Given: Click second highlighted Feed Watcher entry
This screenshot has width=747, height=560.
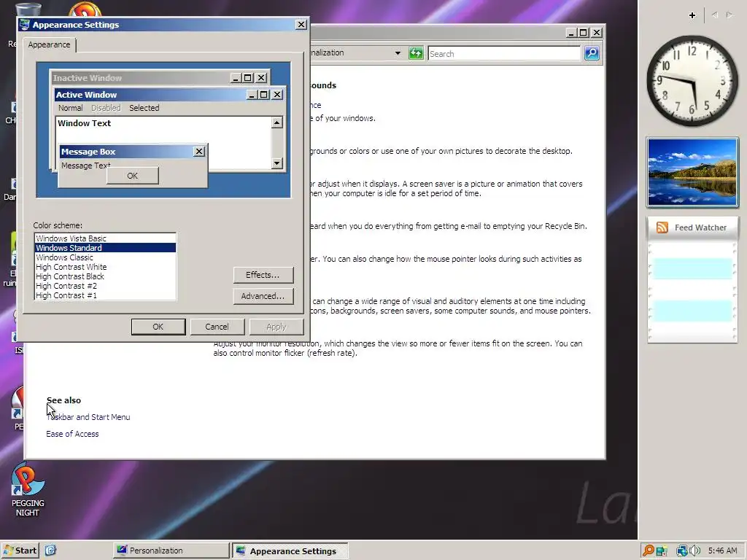Looking at the screenshot, I should (x=692, y=311).
